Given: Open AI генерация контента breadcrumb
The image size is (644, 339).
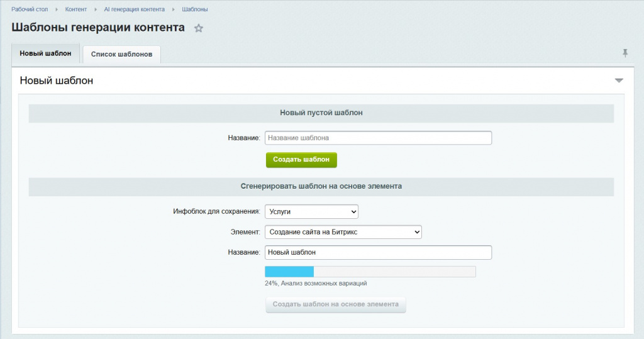Looking at the screenshot, I should 135,9.
